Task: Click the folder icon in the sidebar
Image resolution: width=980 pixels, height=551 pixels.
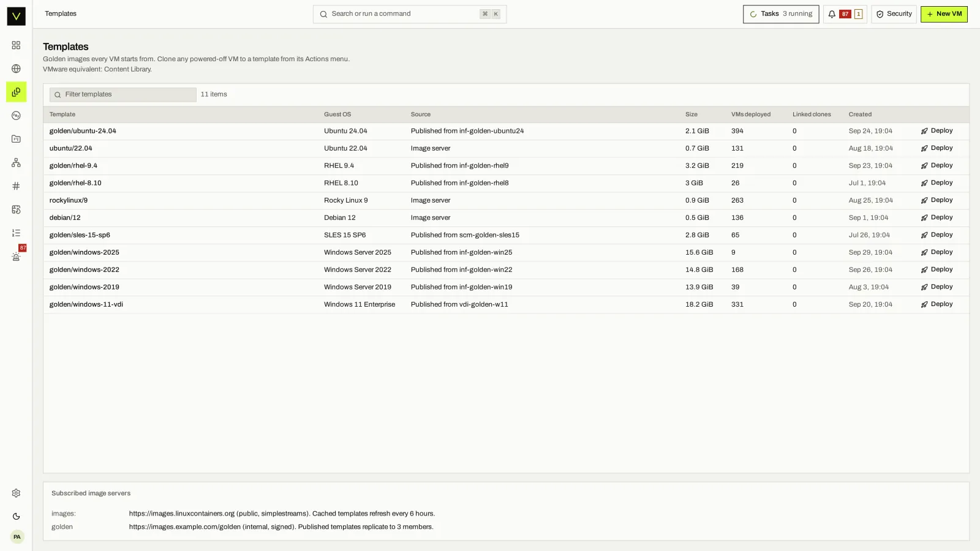Action: 16,139
